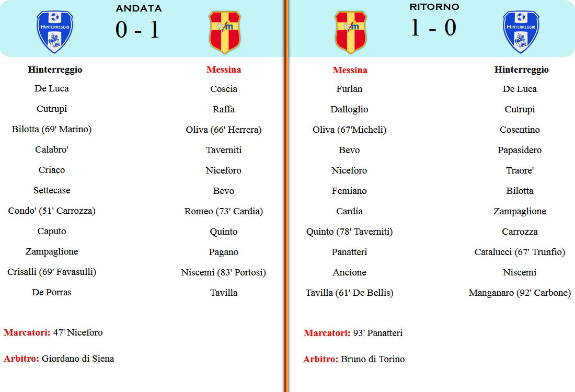Click the Hinterreggio crest in Ritorno panel
This screenshot has width=575, height=392.
521,32
